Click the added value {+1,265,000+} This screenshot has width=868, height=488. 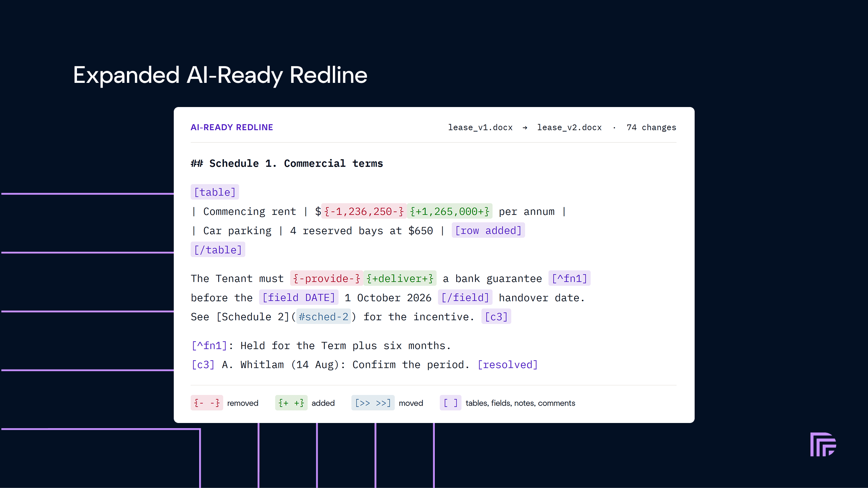[x=450, y=211]
